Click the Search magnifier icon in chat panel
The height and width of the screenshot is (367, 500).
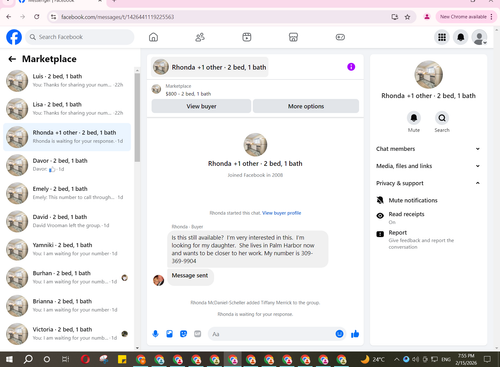tap(442, 118)
